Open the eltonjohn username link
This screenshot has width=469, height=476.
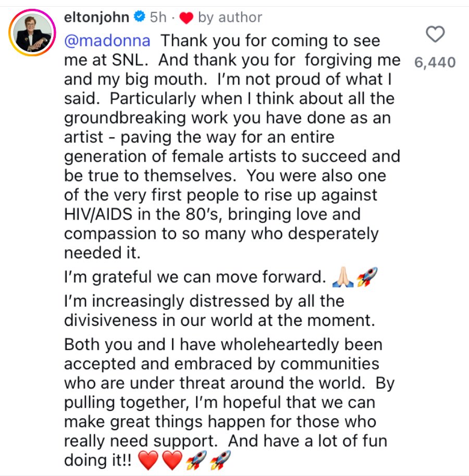96,17
